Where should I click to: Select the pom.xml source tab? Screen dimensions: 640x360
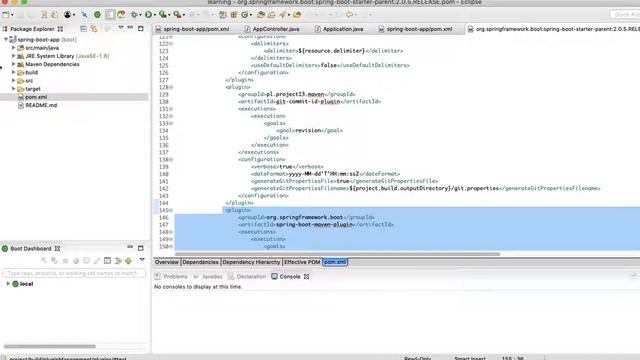click(335, 262)
